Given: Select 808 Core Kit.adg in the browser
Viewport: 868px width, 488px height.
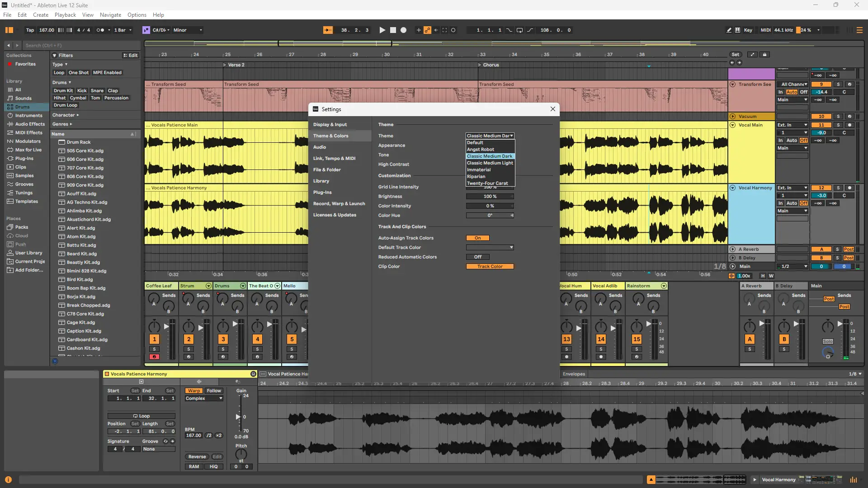Looking at the screenshot, I should click(x=85, y=177).
